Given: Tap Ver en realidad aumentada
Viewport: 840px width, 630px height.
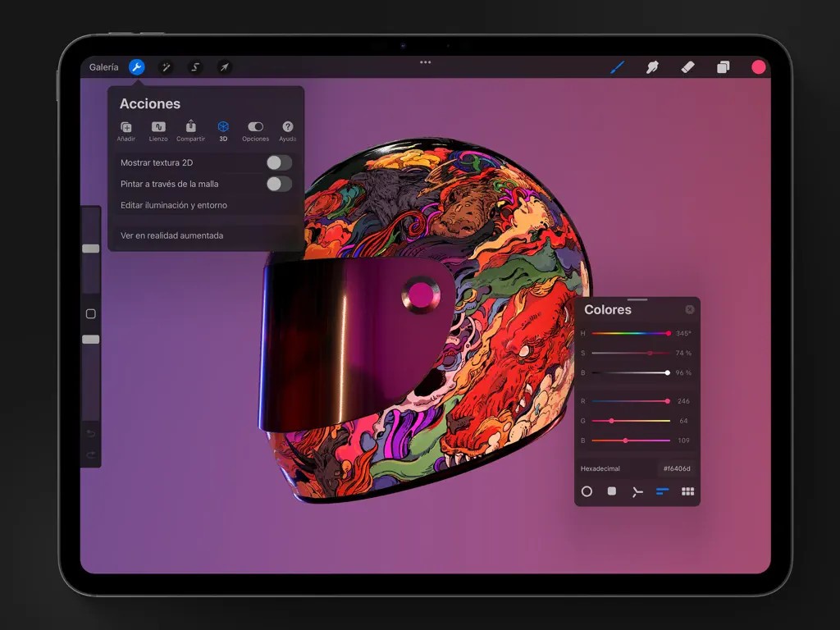Looking at the screenshot, I should pos(172,235).
